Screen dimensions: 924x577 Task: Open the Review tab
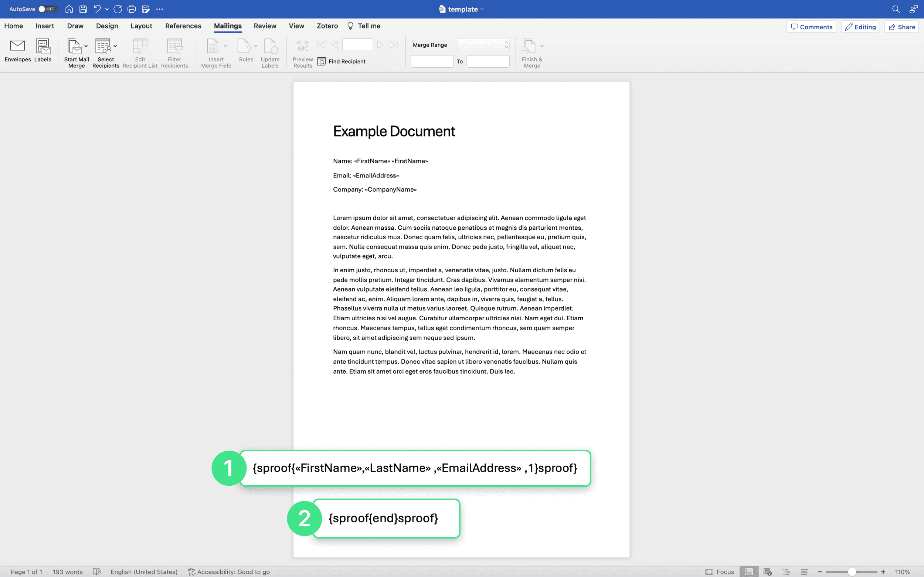tap(265, 26)
